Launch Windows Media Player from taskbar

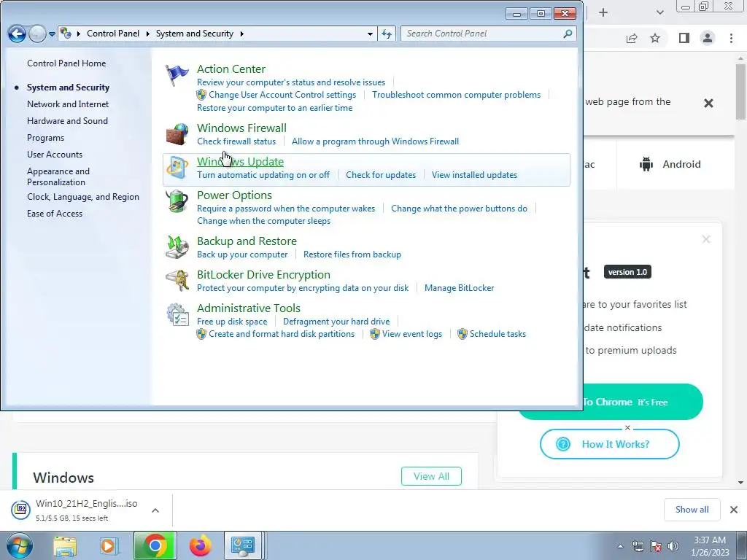pos(109,546)
